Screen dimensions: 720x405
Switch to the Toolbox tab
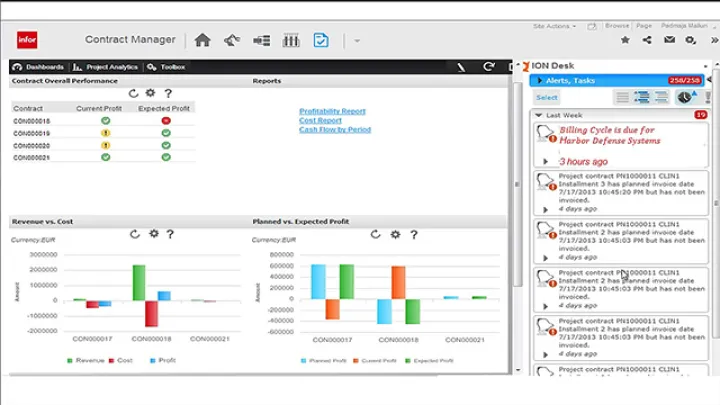pyautogui.click(x=166, y=67)
